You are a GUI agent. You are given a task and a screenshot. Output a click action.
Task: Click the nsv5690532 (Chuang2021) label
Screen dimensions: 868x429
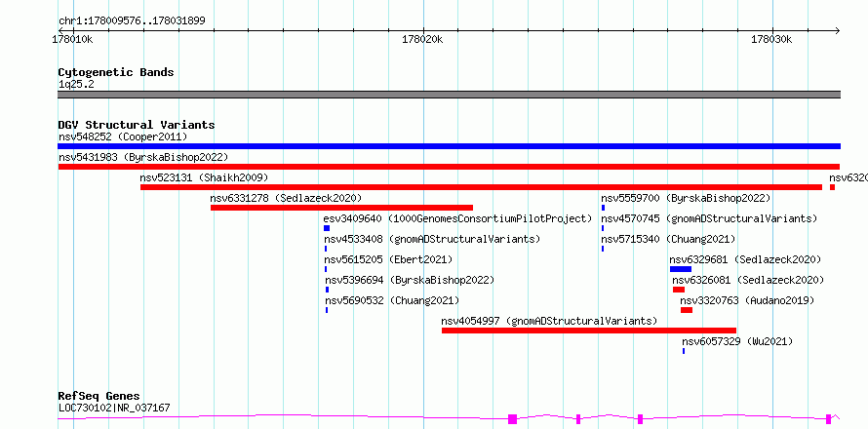coord(392,300)
